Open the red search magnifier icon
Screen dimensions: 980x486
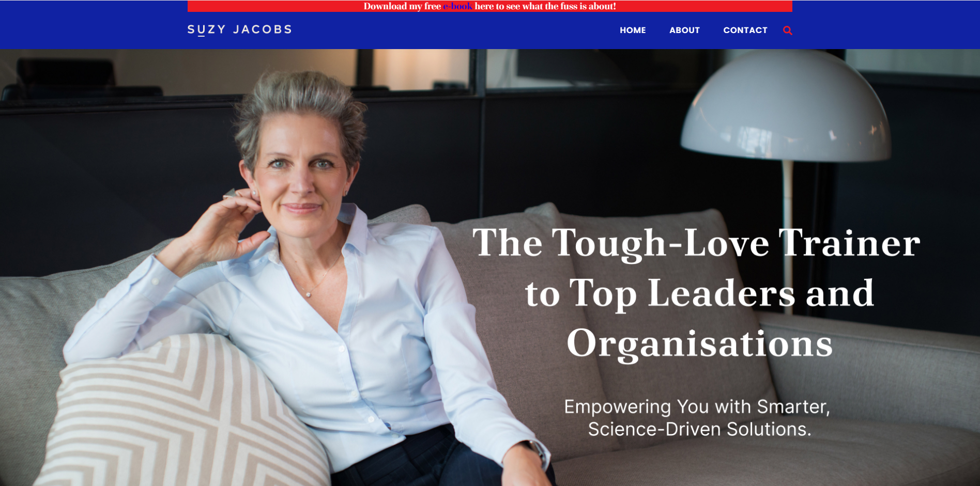click(x=787, y=30)
